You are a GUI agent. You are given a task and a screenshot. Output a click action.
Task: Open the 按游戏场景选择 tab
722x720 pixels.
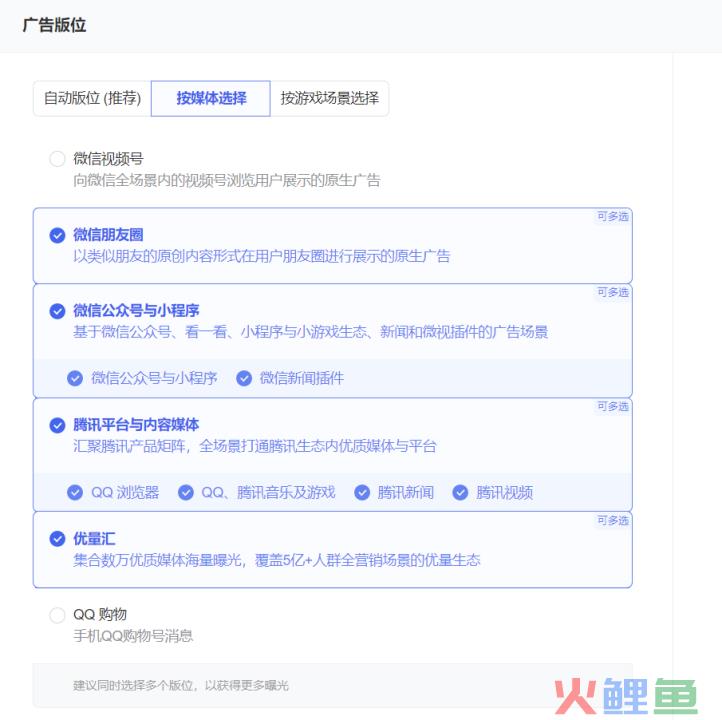point(330,98)
